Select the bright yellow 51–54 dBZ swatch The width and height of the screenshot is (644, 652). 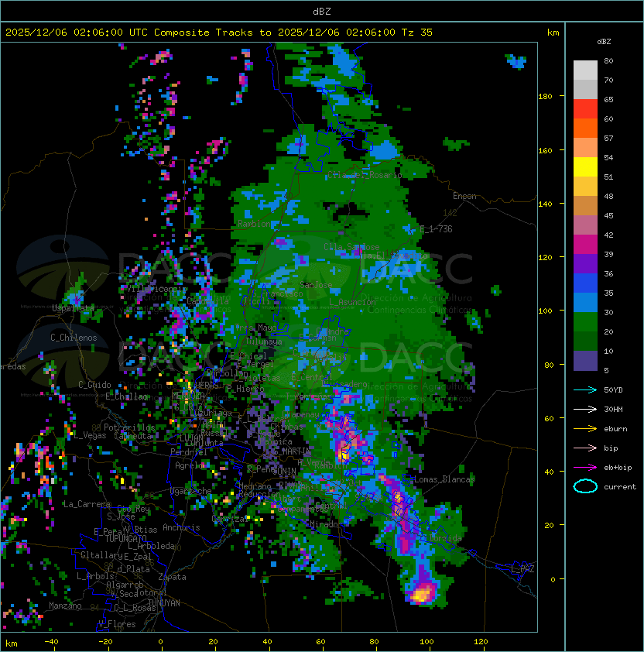coord(585,167)
